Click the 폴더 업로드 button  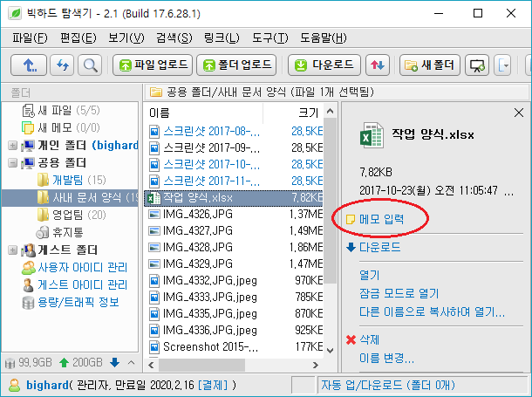point(236,65)
